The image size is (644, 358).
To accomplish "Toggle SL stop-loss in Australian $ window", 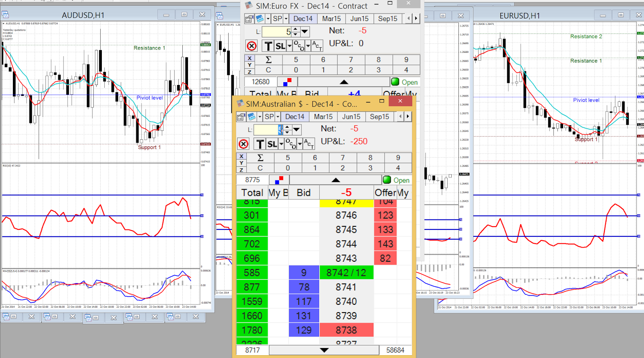I will (272, 144).
